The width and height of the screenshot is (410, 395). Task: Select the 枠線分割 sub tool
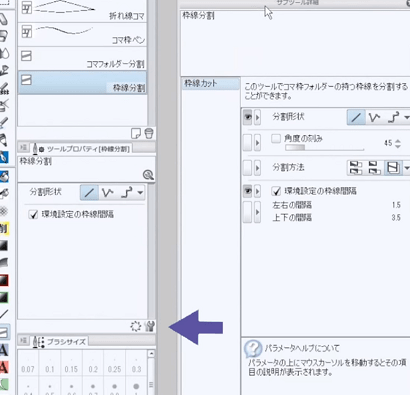click(82, 82)
